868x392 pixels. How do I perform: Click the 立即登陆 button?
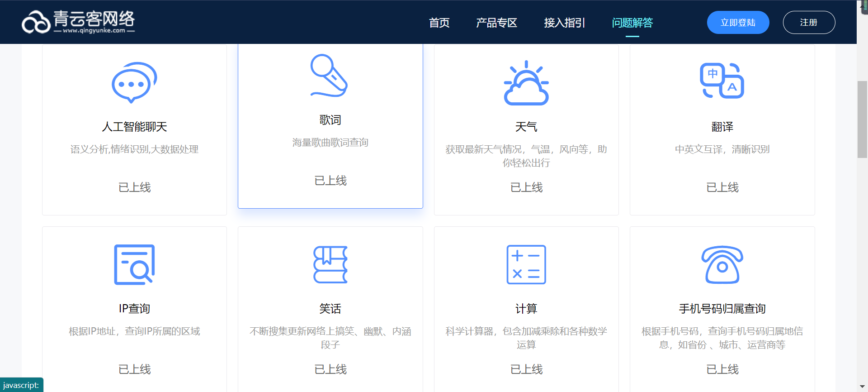point(738,22)
